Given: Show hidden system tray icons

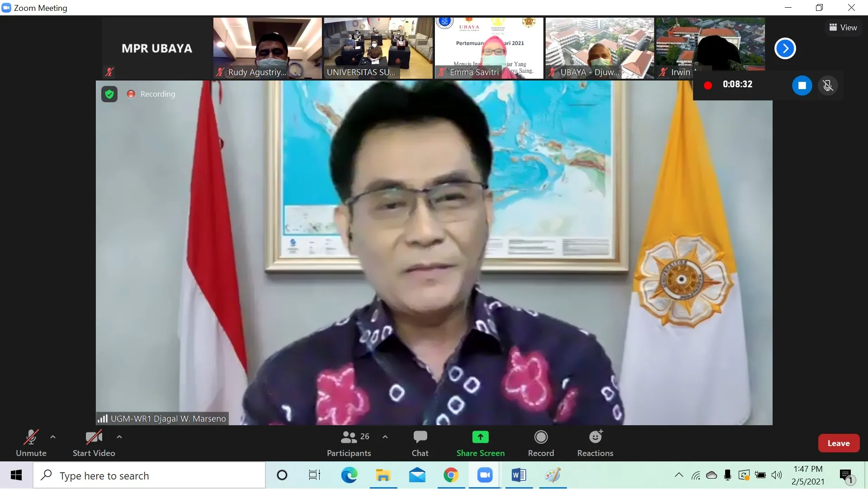Looking at the screenshot, I should pos(679,475).
